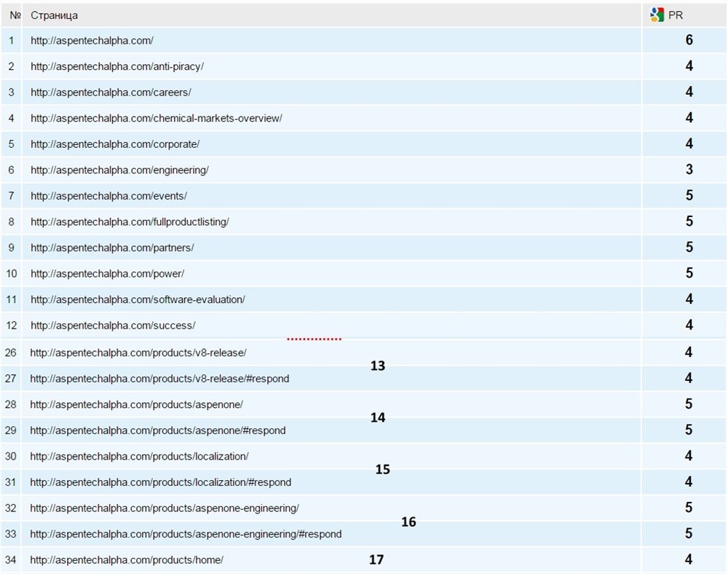Click PR value 5 in events row
Screen dimensions: 728x574
(689, 195)
